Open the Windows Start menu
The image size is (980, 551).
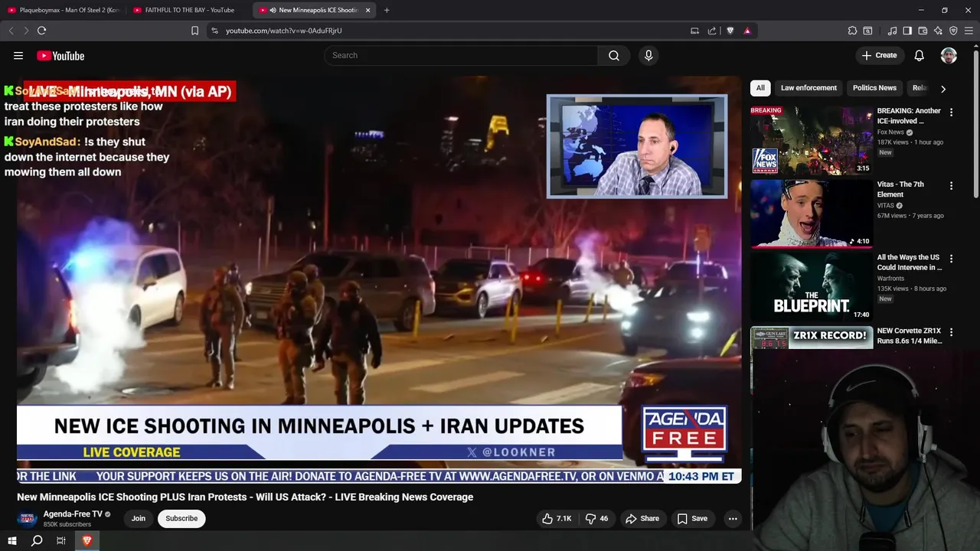coord(11,540)
